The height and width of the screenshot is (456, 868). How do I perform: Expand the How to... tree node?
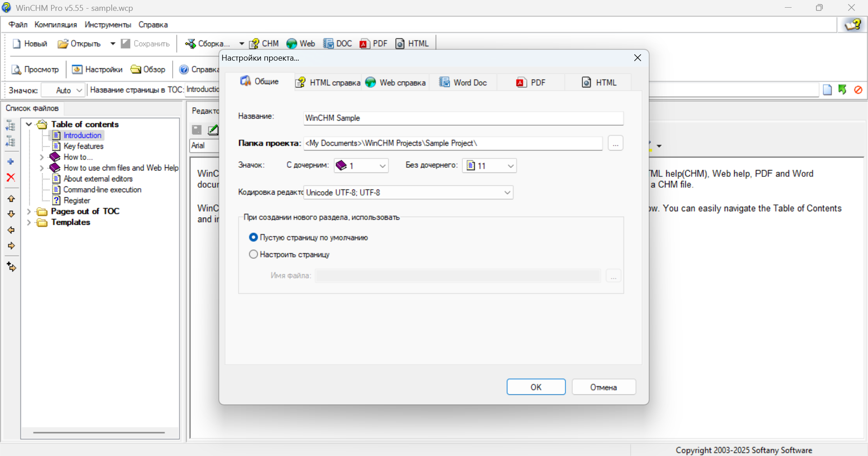[42, 157]
